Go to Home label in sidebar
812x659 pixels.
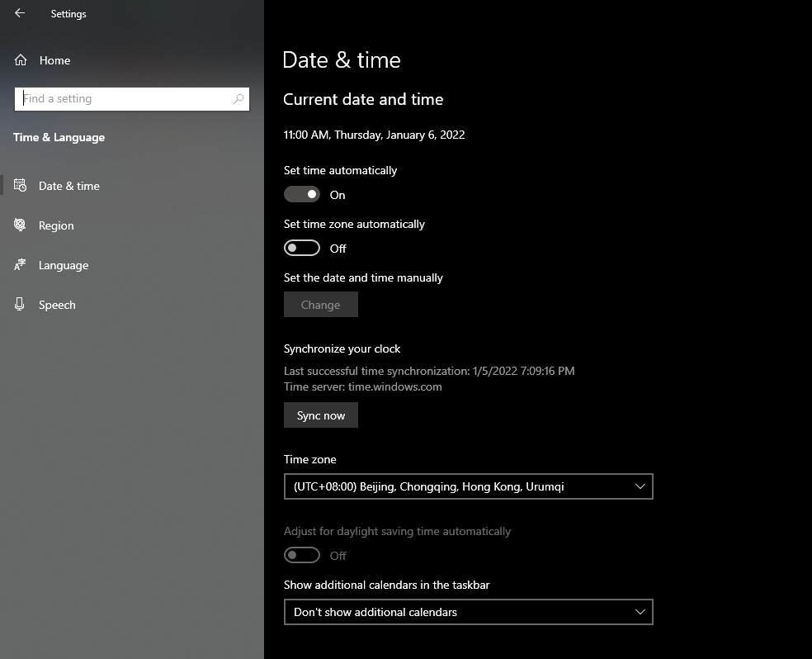tap(55, 60)
